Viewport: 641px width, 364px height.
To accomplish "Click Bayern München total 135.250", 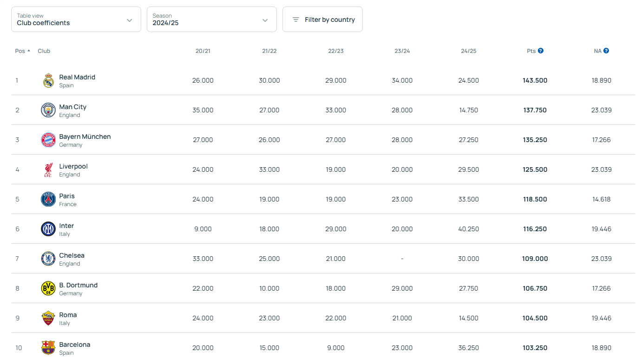I will point(535,140).
